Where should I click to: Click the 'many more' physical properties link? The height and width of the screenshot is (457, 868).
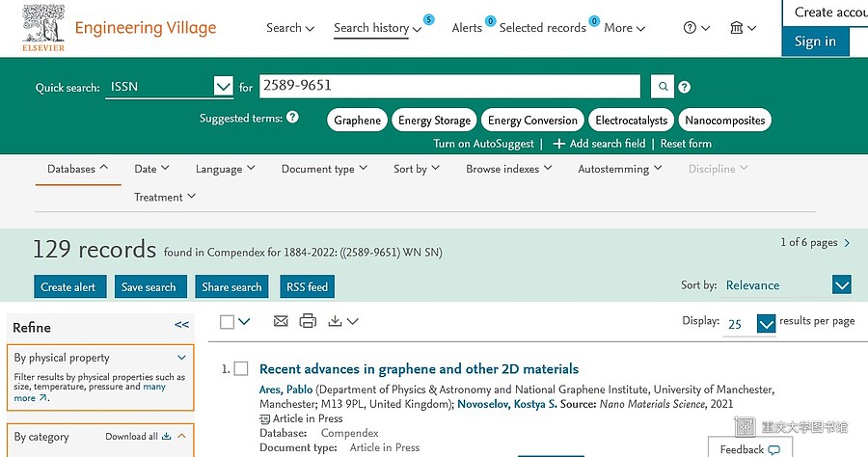pyautogui.click(x=154, y=387)
